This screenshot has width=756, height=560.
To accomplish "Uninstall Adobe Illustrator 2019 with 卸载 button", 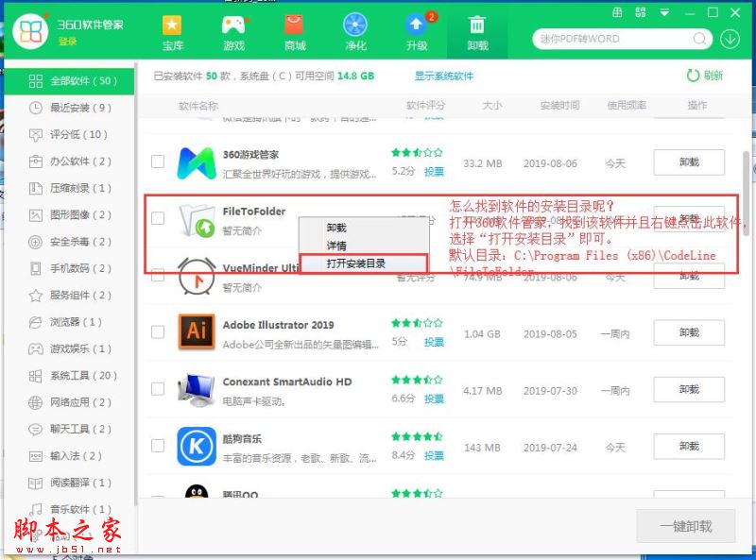I will [689, 333].
